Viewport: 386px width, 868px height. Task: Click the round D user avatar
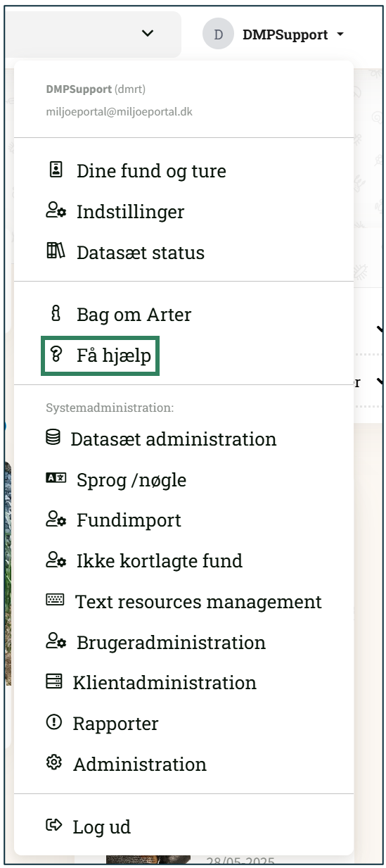(x=218, y=34)
